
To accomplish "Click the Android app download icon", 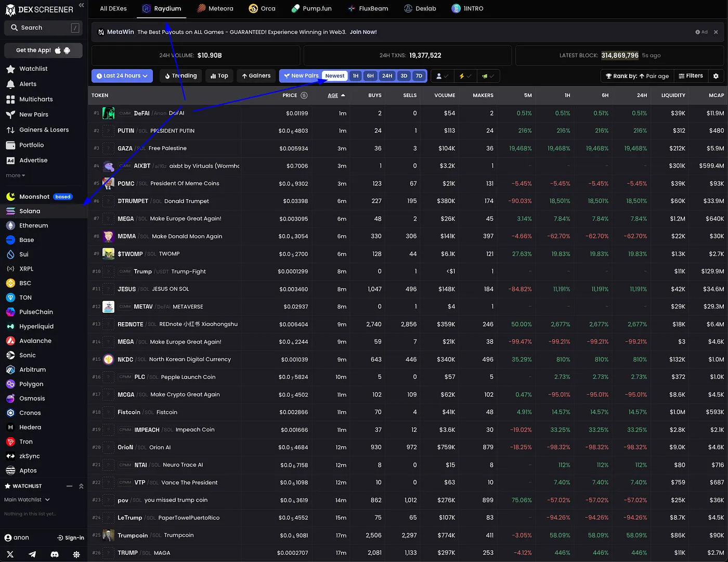I will 67,50.
